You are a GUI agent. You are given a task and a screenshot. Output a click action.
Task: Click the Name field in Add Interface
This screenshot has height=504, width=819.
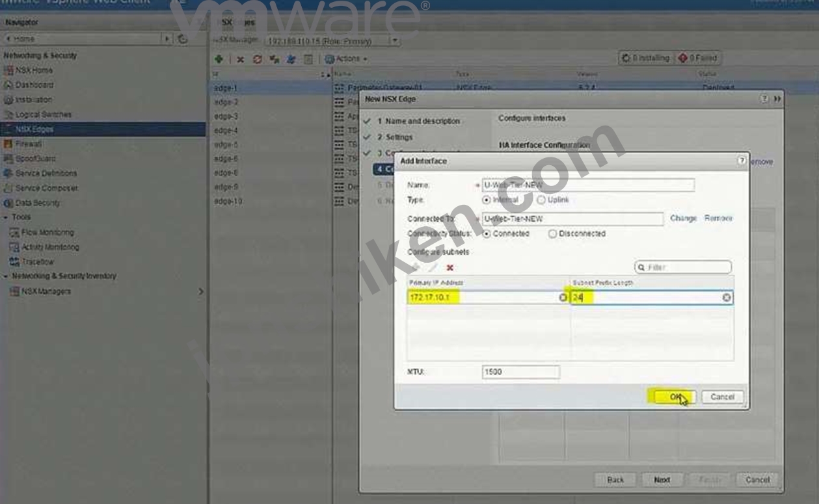pos(588,185)
